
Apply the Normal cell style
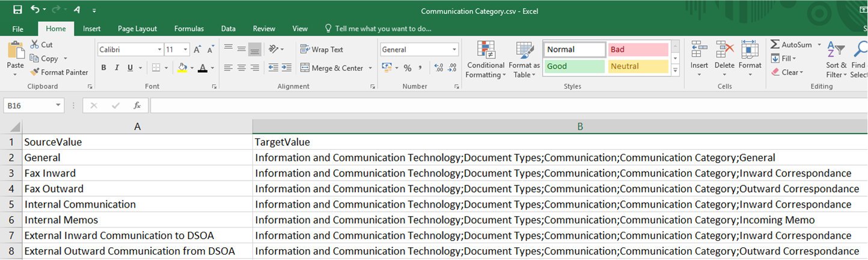coord(575,49)
